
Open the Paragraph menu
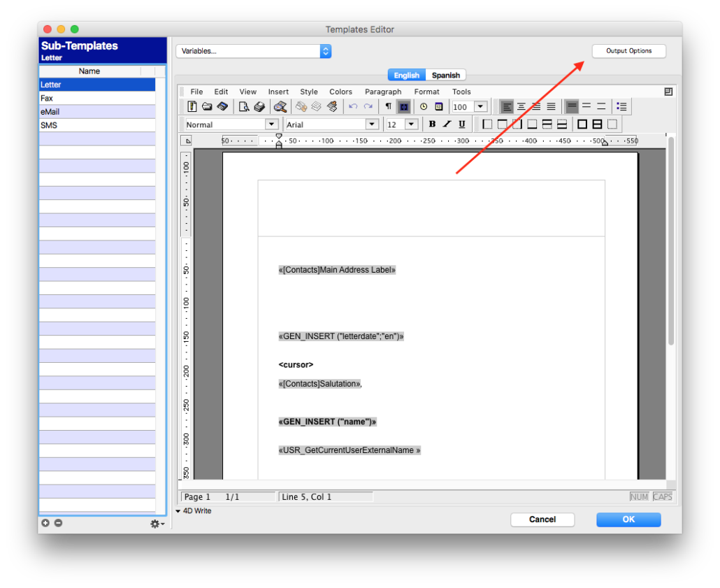click(x=382, y=92)
